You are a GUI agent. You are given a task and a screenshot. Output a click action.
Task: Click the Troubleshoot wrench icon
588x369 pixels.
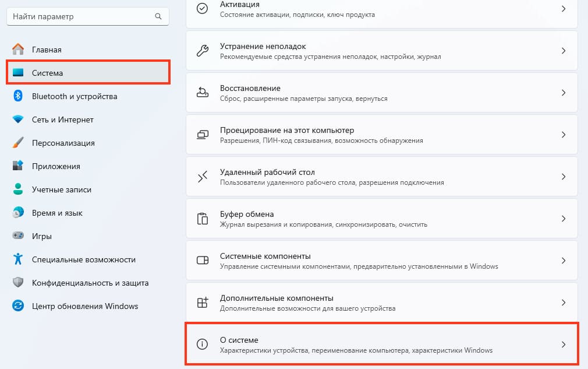tap(203, 51)
